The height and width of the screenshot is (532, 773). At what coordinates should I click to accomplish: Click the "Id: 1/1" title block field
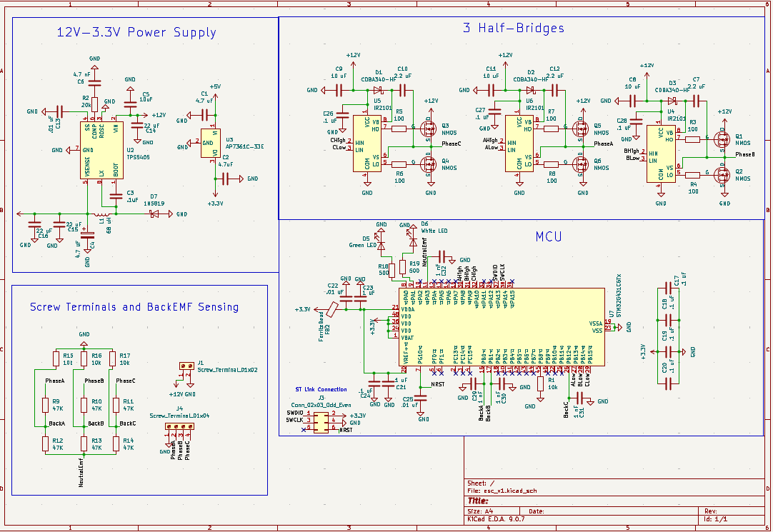pos(715,519)
